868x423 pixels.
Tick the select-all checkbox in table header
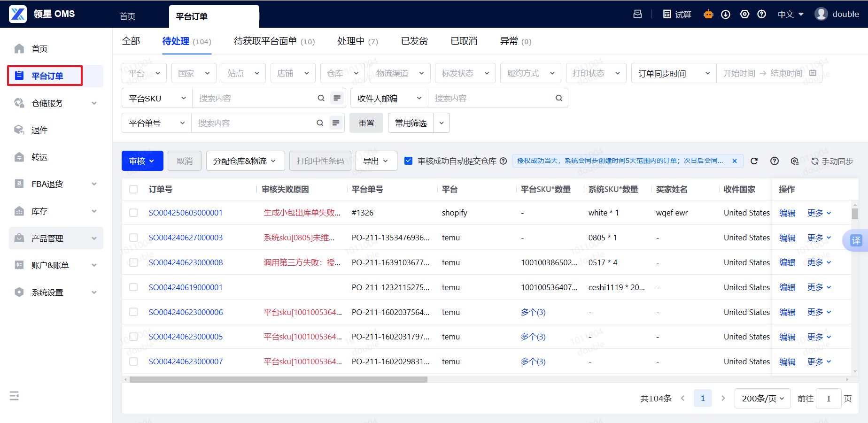click(x=134, y=189)
